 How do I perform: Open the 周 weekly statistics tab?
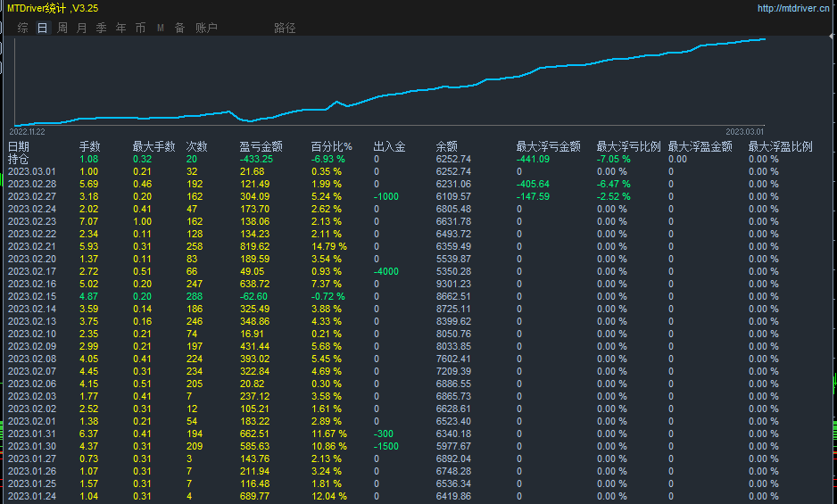(x=62, y=28)
